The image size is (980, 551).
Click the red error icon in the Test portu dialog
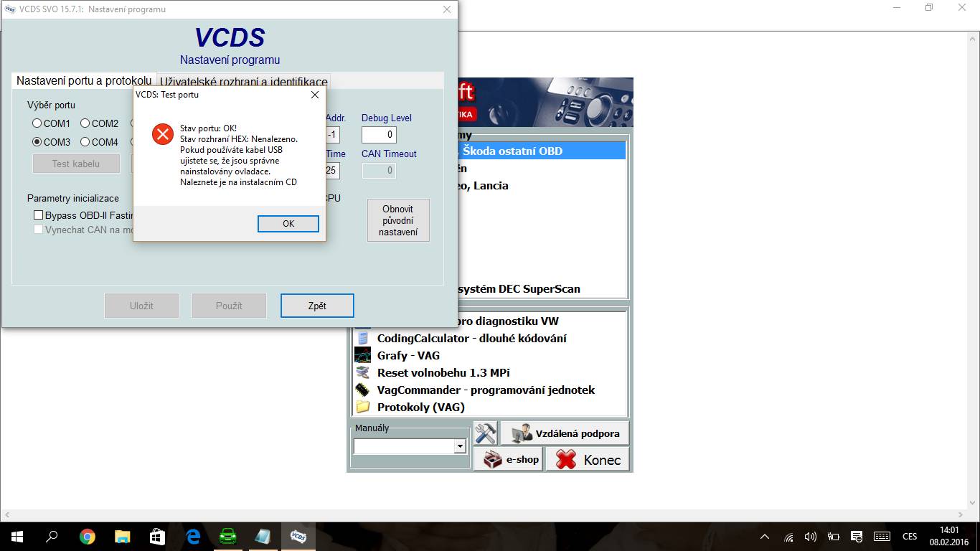tap(163, 134)
